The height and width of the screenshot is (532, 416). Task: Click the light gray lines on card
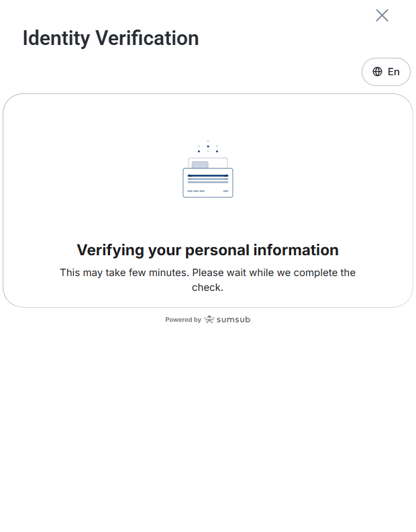pos(208,181)
